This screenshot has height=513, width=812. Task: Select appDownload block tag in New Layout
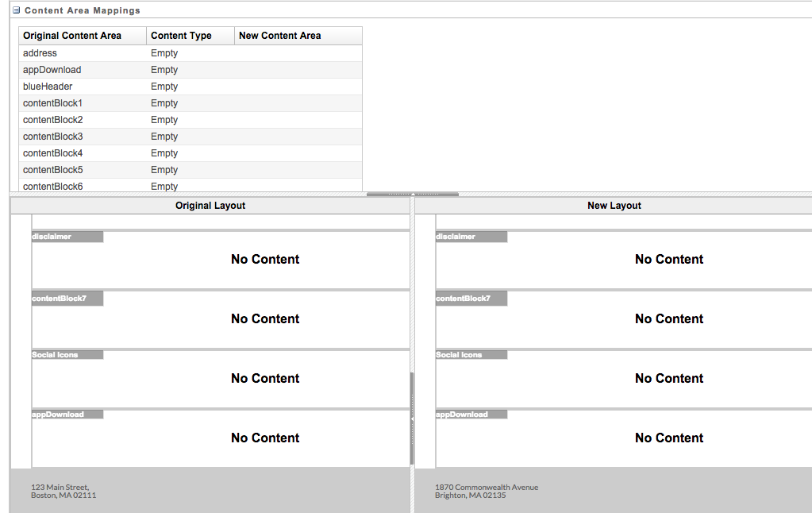[471, 415]
